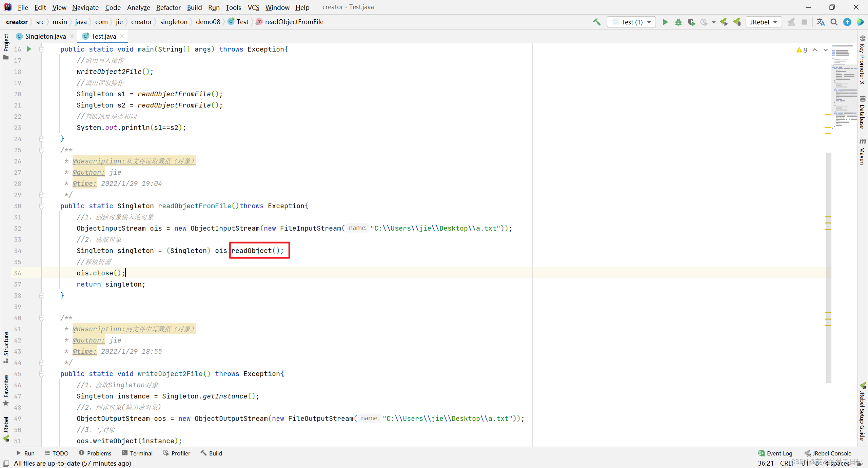Image resolution: width=868 pixels, height=468 pixels.
Task: Open the JRebel dropdown
Action: (764, 22)
